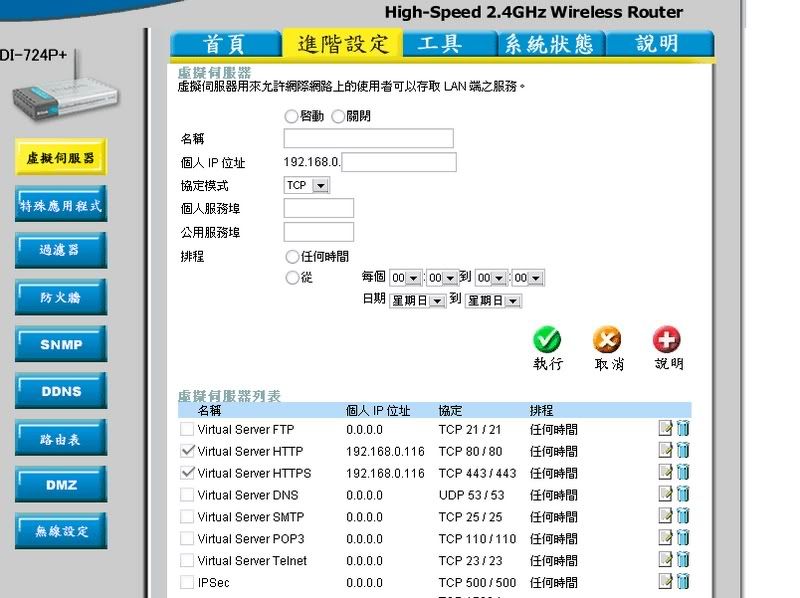Open the DDNS sidebar button
This screenshot has width=800, height=598.
click(x=61, y=392)
